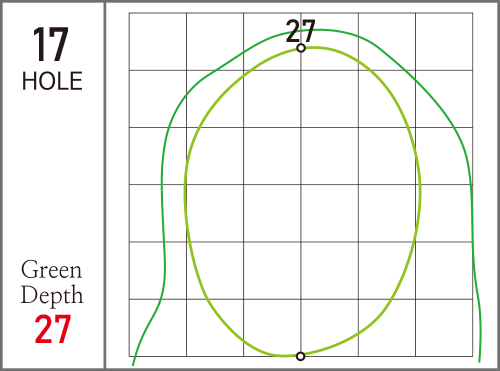Select the black 27 label above the green

[x=300, y=31]
